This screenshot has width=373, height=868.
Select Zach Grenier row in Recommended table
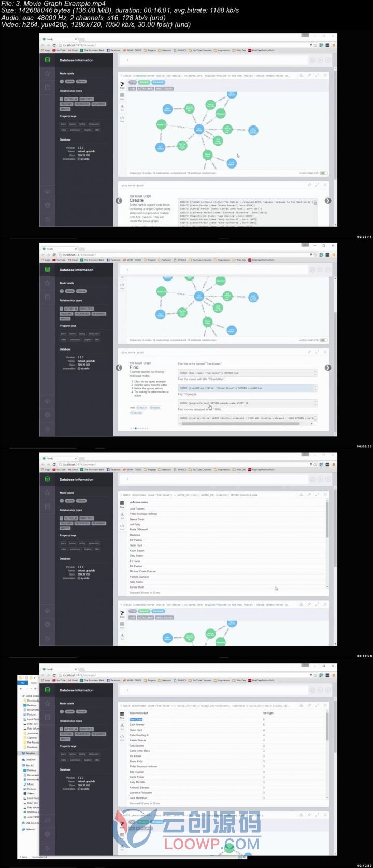click(x=226, y=725)
